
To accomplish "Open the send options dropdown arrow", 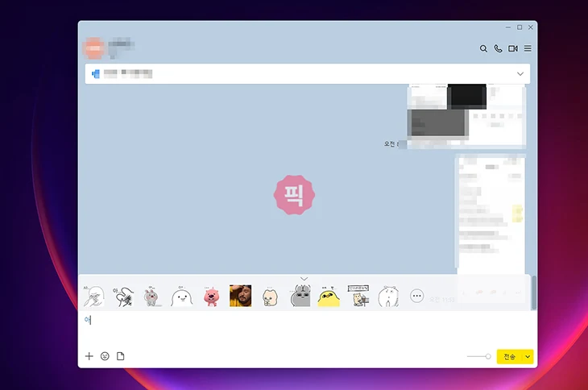I will [x=528, y=357].
